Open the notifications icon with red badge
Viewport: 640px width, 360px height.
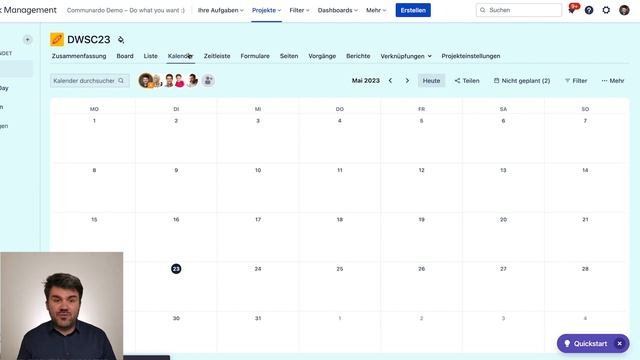tap(572, 9)
